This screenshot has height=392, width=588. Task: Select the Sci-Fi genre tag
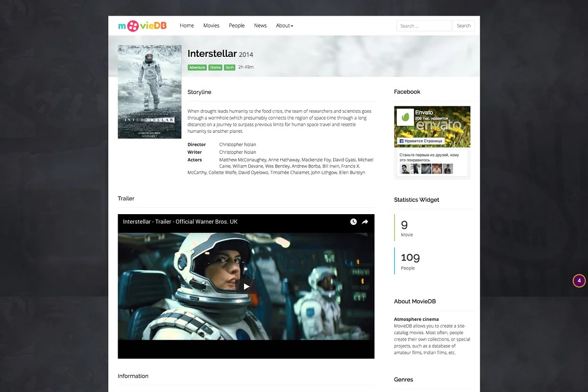pos(230,68)
